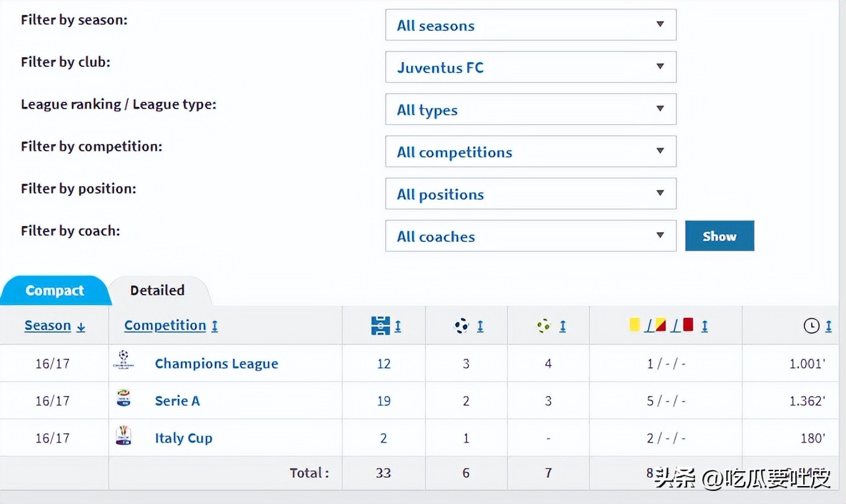Click the 19 Serie A appearances number
Viewport: 846px width, 504px height.
click(x=383, y=401)
